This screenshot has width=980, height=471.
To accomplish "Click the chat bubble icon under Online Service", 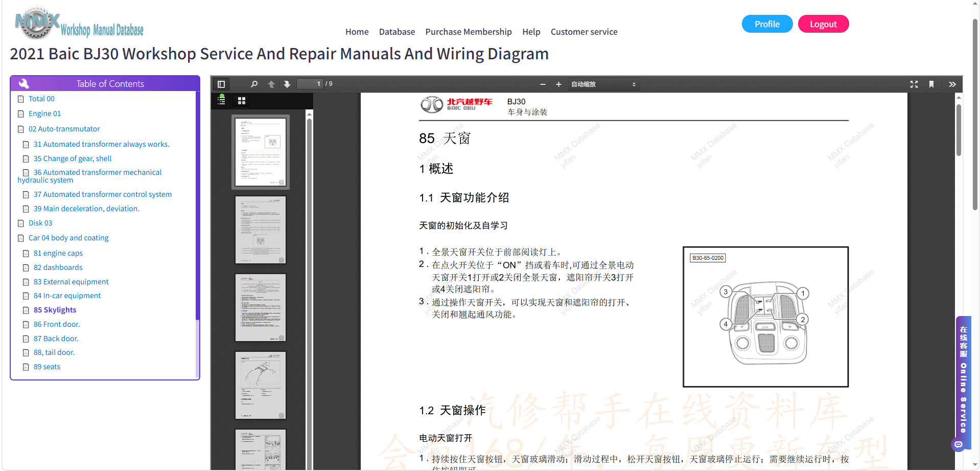I will 959,444.
